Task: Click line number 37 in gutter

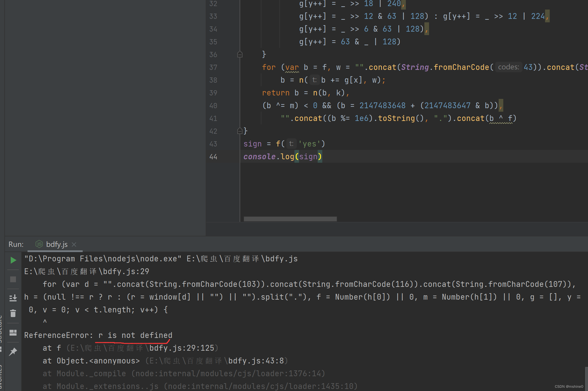Action: tap(213, 67)
